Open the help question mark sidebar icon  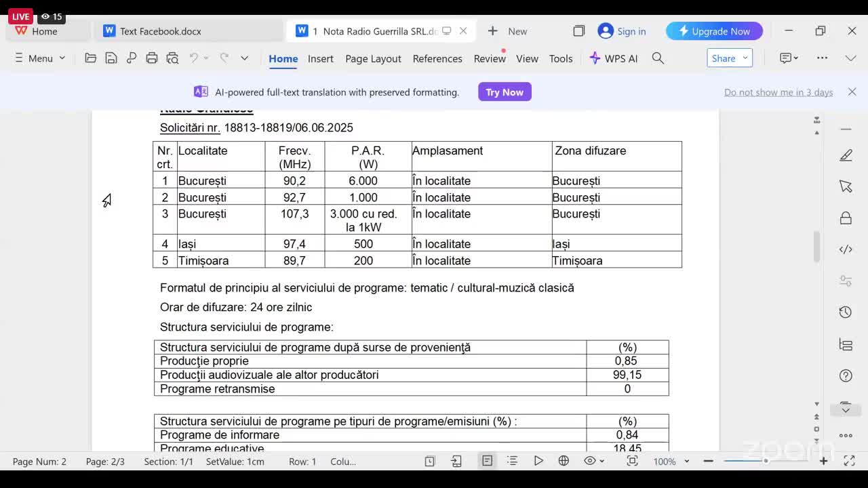[846, 375]
